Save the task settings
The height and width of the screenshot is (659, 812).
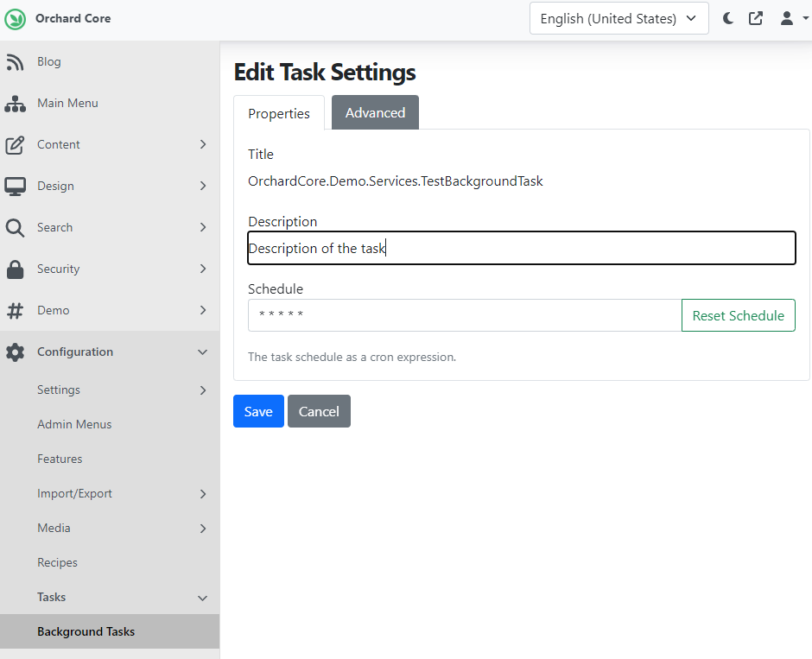pos(258,411)
